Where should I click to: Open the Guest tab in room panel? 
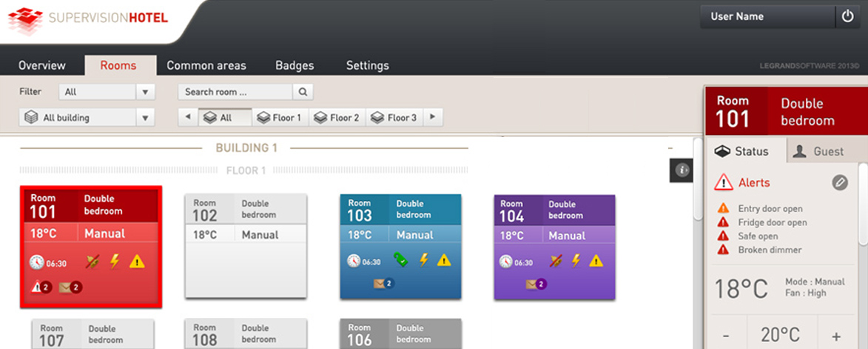point(818,151)
